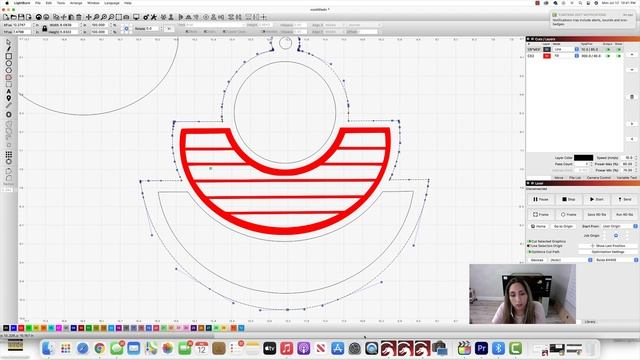Click the Speed (mm/s) input field
Image resolution: width=640 pixels, height=360 pixels.
628,158
